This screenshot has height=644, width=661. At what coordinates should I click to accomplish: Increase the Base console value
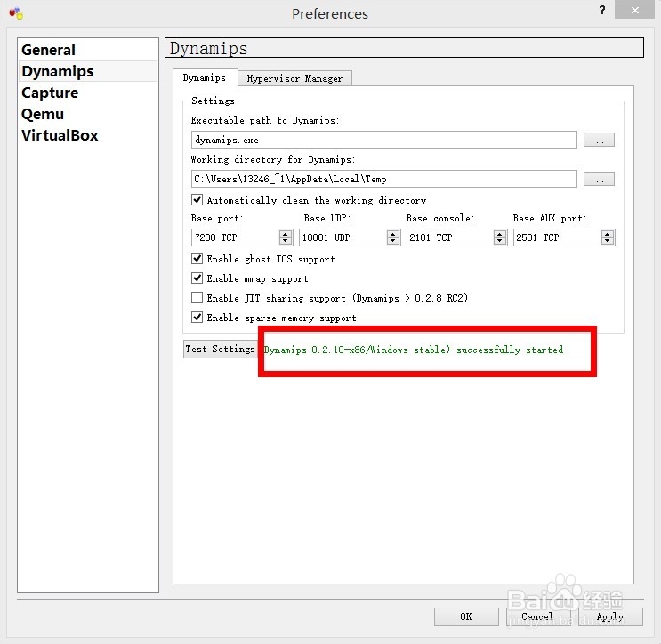500,234
